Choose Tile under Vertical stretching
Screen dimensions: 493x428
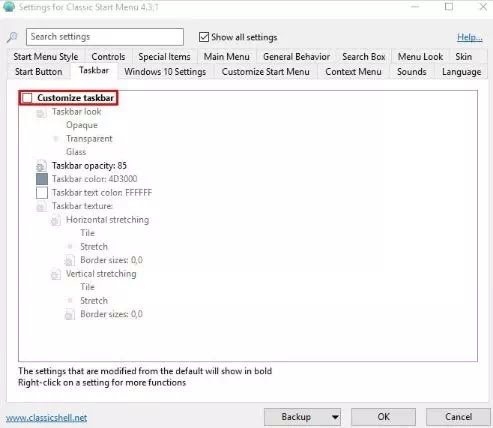(x=87, y=287)
